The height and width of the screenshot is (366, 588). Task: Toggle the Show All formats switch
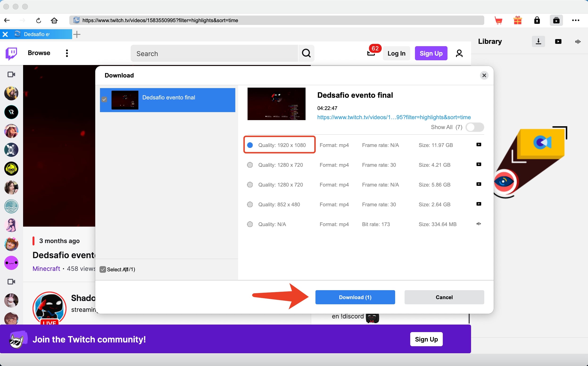[475, 127]
